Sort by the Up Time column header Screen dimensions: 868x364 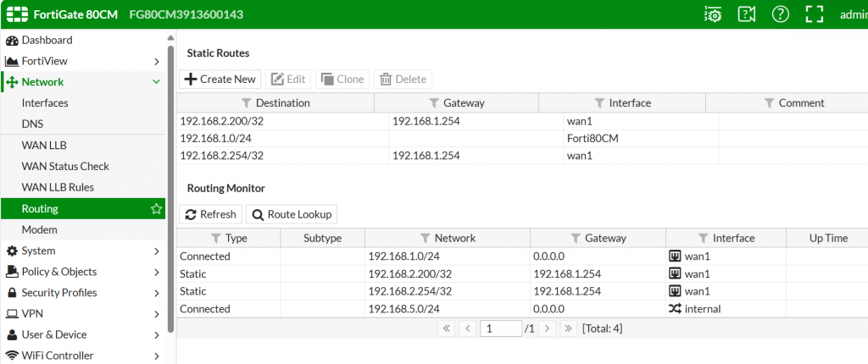(x=828, y=239)
